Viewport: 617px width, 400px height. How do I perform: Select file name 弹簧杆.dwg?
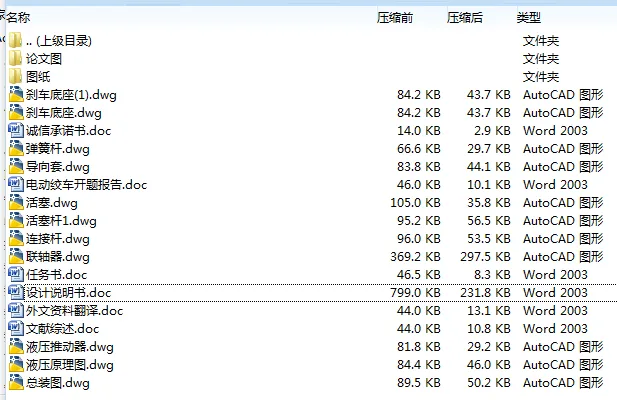57,149
